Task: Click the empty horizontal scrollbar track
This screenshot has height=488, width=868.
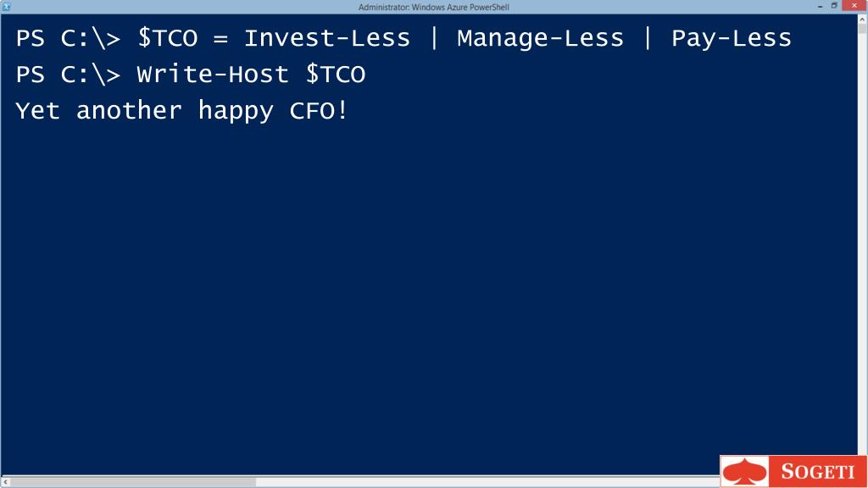Action: (x=487, y=482)
